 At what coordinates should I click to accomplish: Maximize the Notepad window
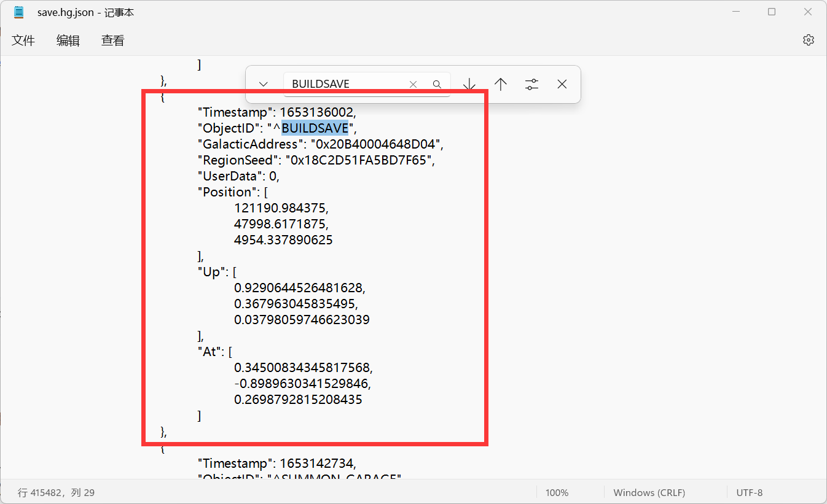pyautogui.click(x=772, y=12)
